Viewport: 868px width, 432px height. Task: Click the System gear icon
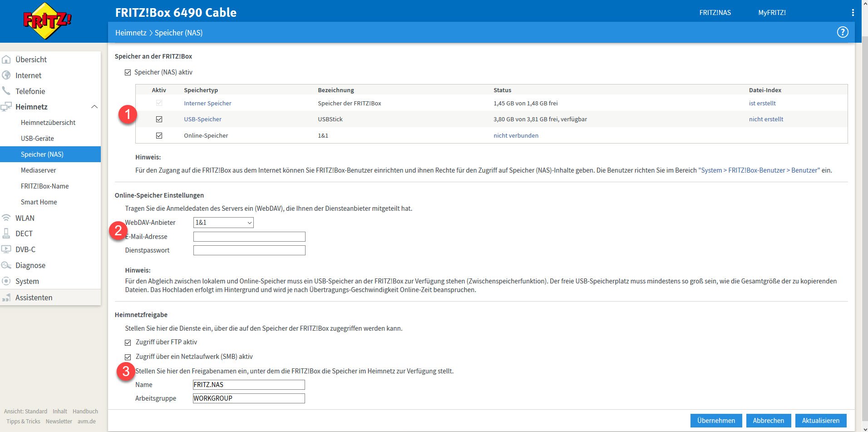coord(6,281)
